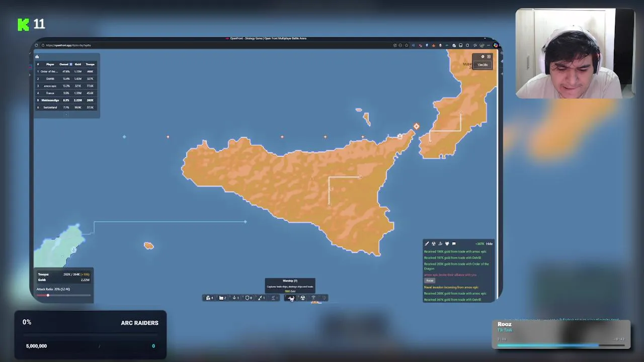Viewport: 644px width, 362px height.
Task: Select the Switzerland leaderboard row
Action: pyautogui.click(x=65, y=107)
